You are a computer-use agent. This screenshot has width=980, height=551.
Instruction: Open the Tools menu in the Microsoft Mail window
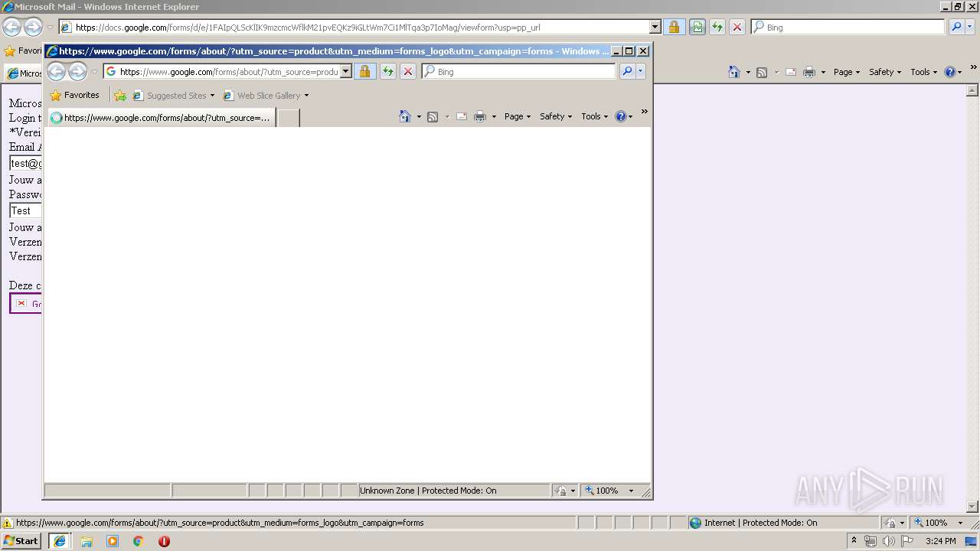click(x=923, y=72)
